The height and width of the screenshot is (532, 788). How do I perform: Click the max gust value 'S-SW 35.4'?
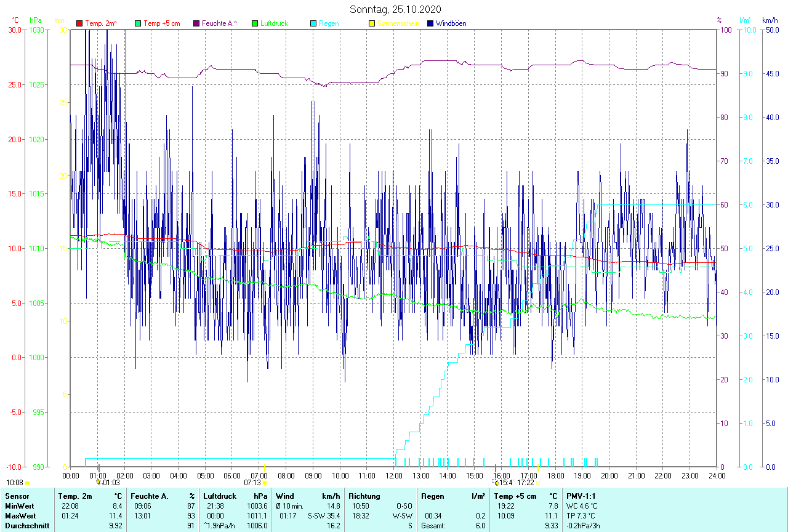click(x=324, y=515)
